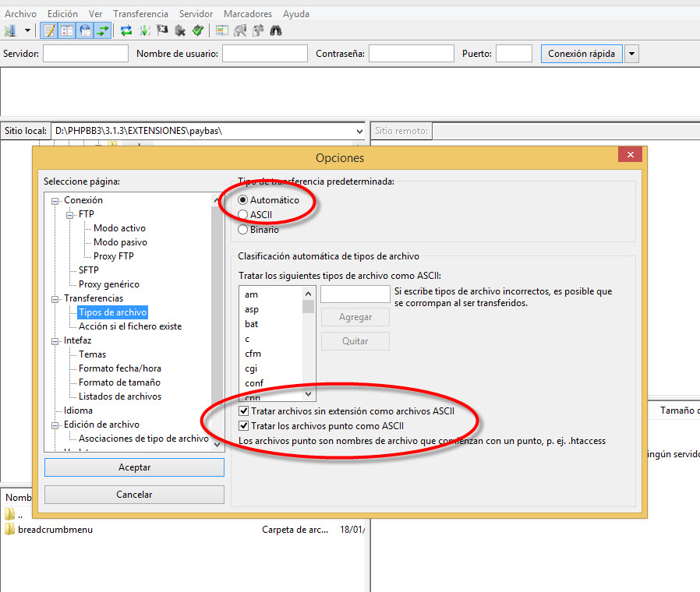
Task: Click the binoculars file search icon
Action: (x=275, y=31)
